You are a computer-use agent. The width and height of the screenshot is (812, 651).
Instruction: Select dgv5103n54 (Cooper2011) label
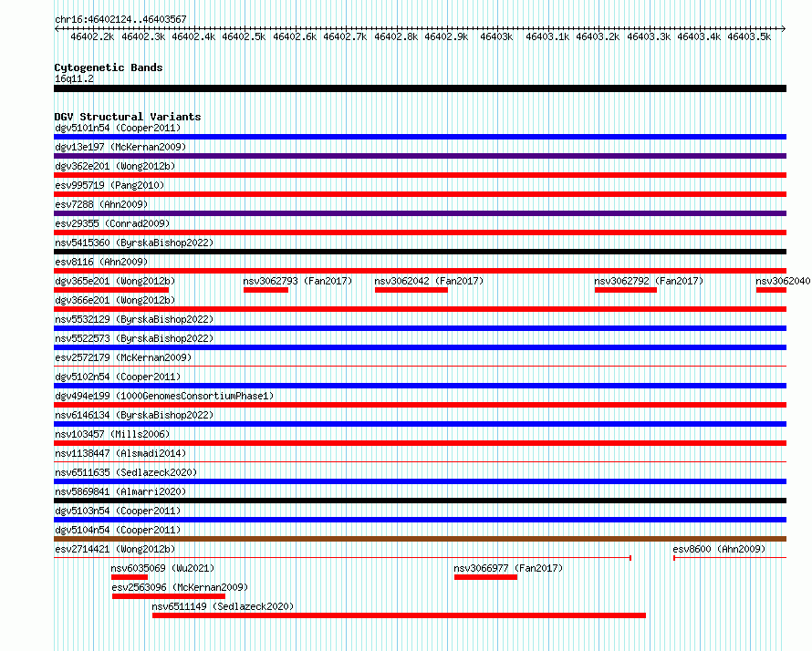(118, 511)
